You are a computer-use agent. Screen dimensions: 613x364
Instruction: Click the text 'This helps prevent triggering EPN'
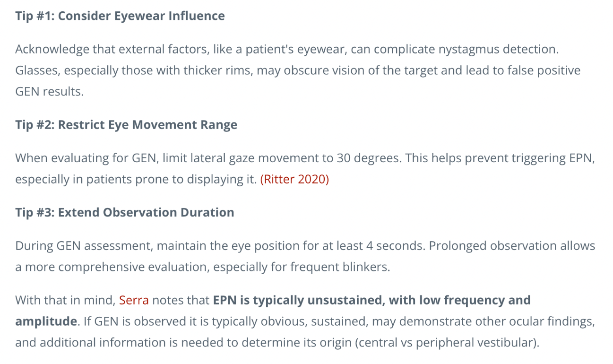(x=498, y=158)
